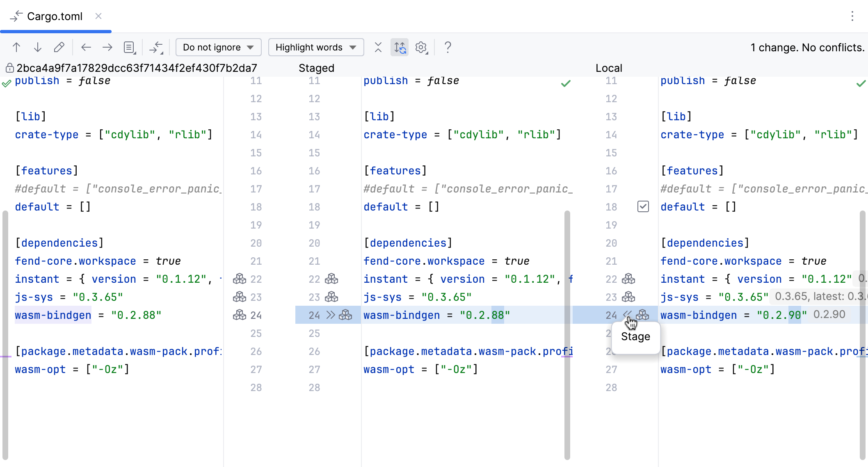Click unstage arrows on staged line 24
This screenshot has width=868, height=467.
[331, 315]
